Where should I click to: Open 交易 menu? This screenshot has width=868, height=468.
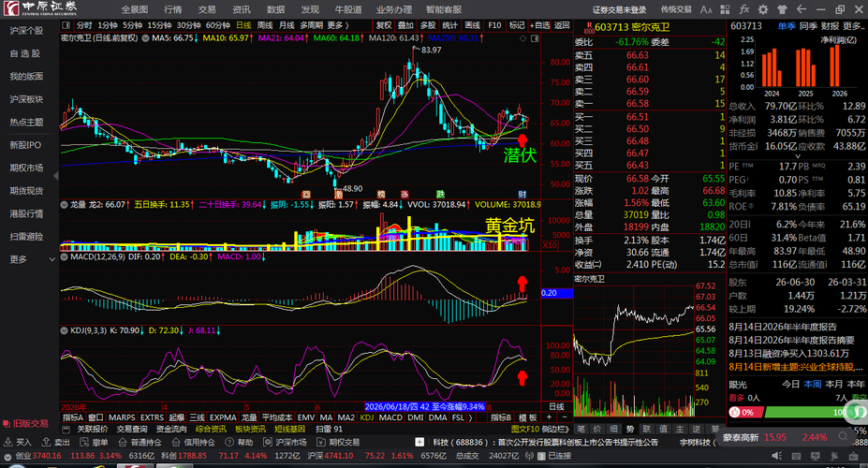coord(207,9)
